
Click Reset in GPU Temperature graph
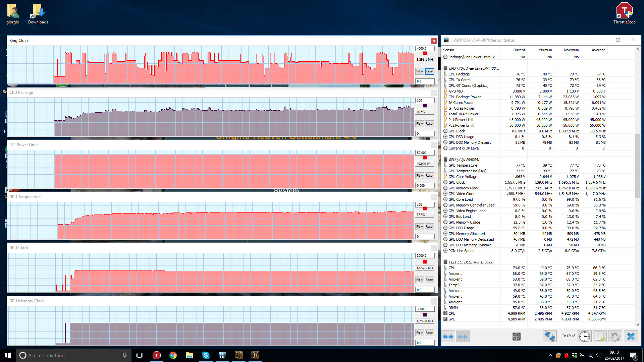pyautogui.click(x=429, y=227)
